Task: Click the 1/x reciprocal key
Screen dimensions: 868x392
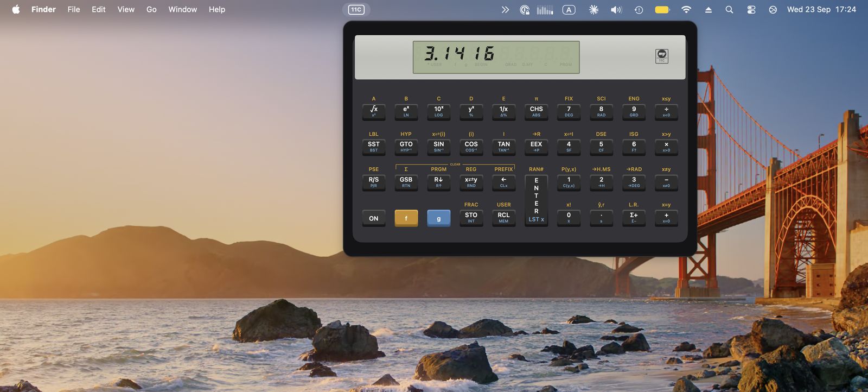Action: (504, 111)
